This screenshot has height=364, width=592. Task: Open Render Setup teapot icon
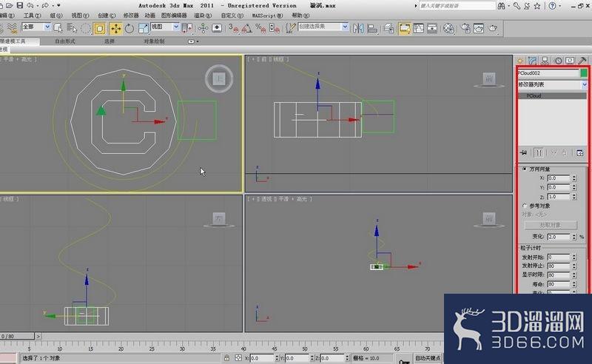465,28
